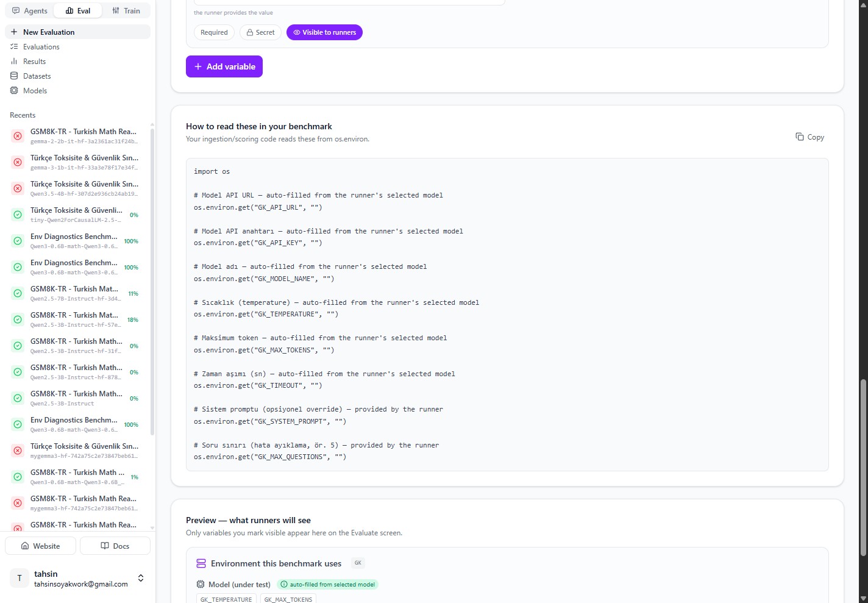Click the copy icon next to Copy

(800, 137)
